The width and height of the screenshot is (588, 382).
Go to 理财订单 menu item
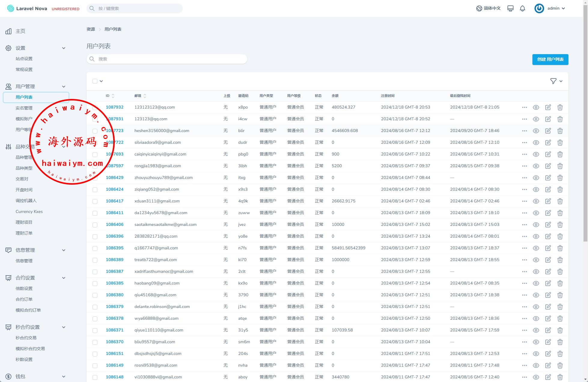pos(24,233)
